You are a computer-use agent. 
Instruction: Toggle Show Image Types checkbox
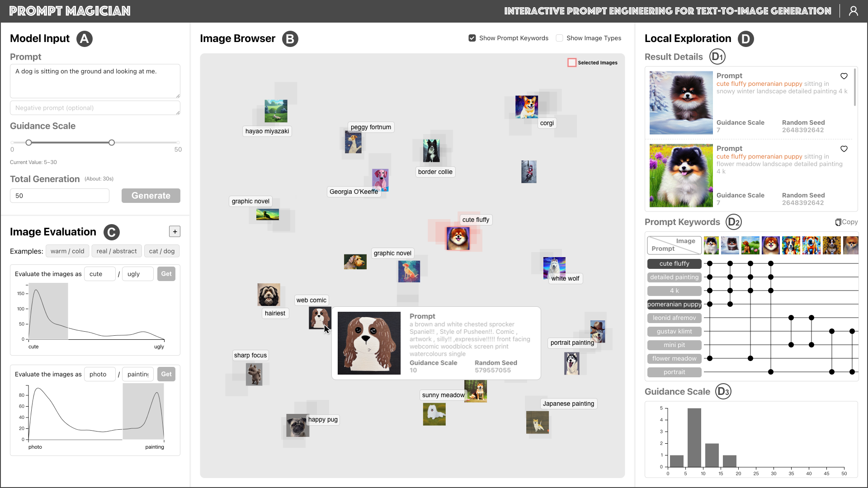coord(559,38)
